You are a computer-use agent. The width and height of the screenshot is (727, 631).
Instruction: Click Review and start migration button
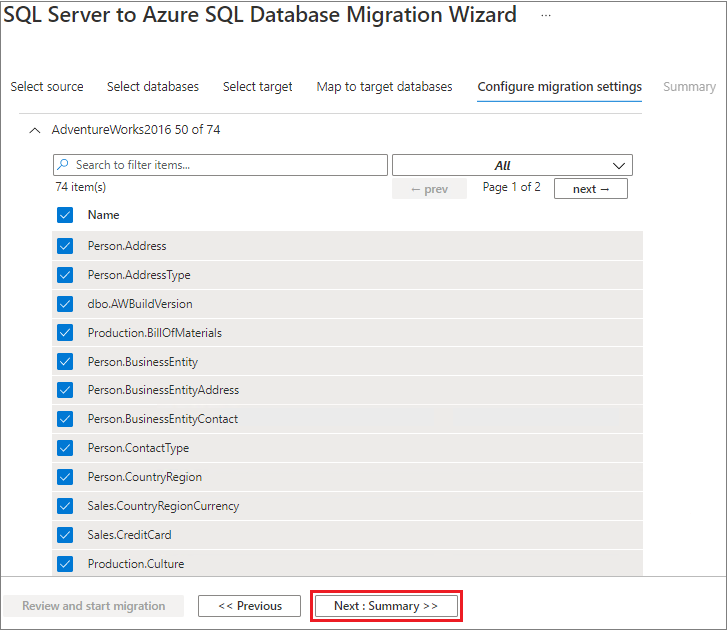pos(94,606)
